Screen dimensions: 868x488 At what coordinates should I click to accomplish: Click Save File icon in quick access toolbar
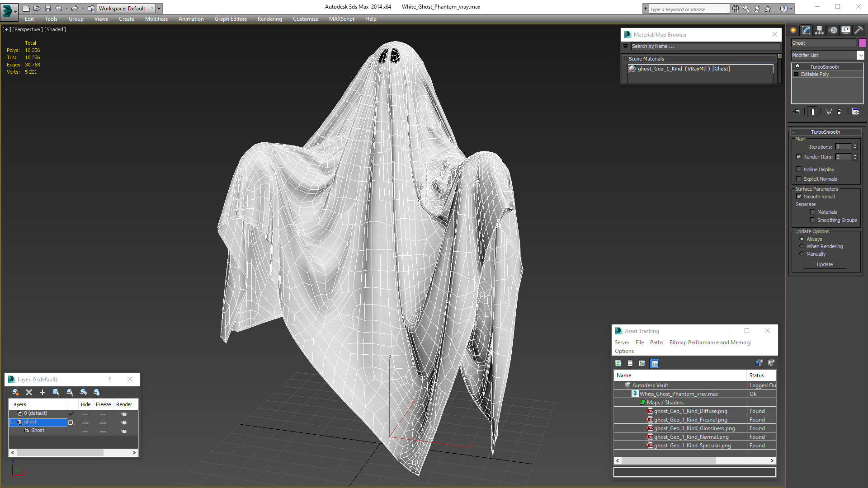[x=48, y=8]
